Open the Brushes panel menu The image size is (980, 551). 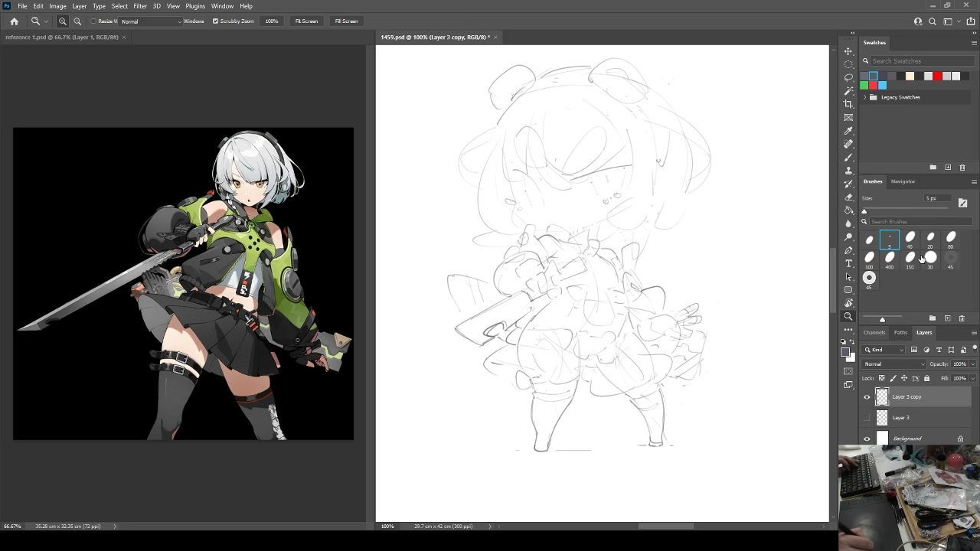[x=974, y=181]
